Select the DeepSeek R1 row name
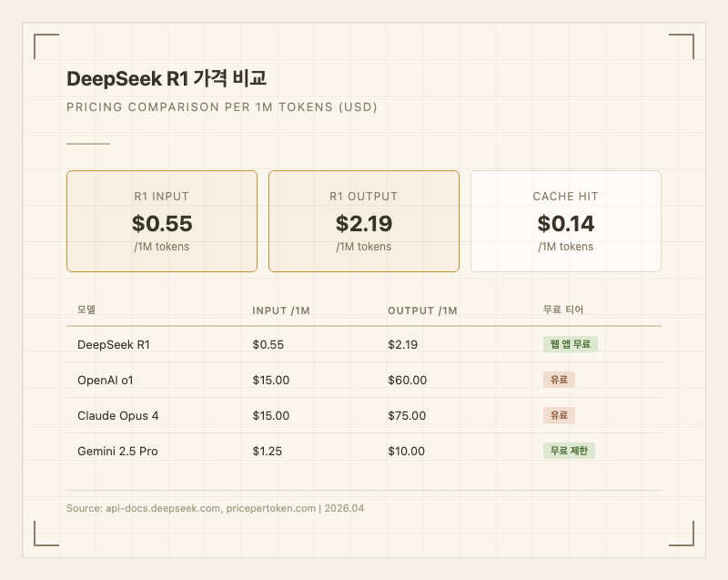This screenshot has height=580, width=728. [x=114, y=344]
